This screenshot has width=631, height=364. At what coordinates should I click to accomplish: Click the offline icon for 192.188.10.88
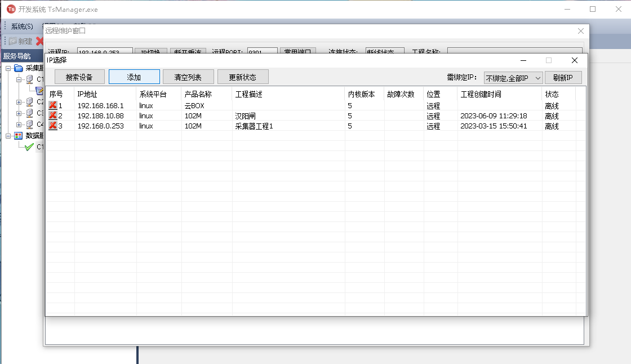(53, 116)
